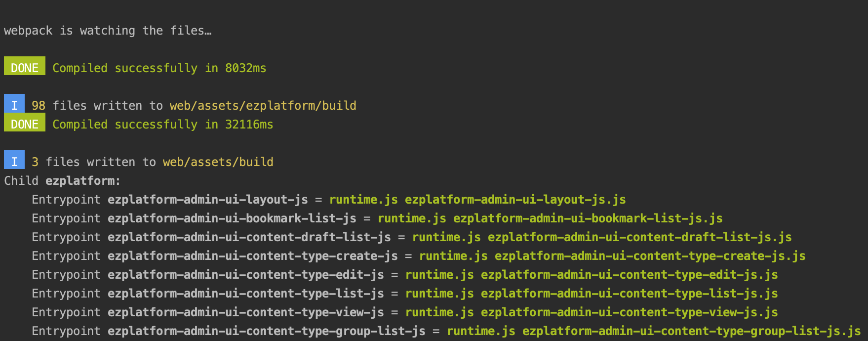Click the blue I badge beside 98 files

[x=14, y=105]
